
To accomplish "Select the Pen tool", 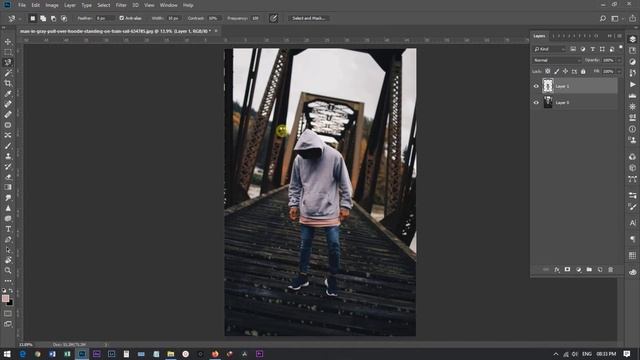I will 8,239.
